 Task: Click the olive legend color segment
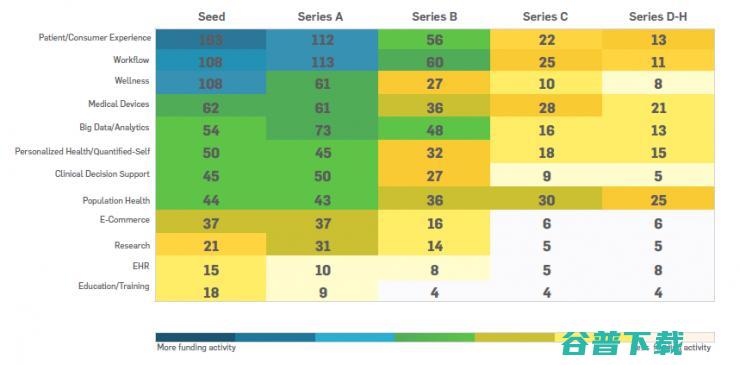[x=514, y=337]
